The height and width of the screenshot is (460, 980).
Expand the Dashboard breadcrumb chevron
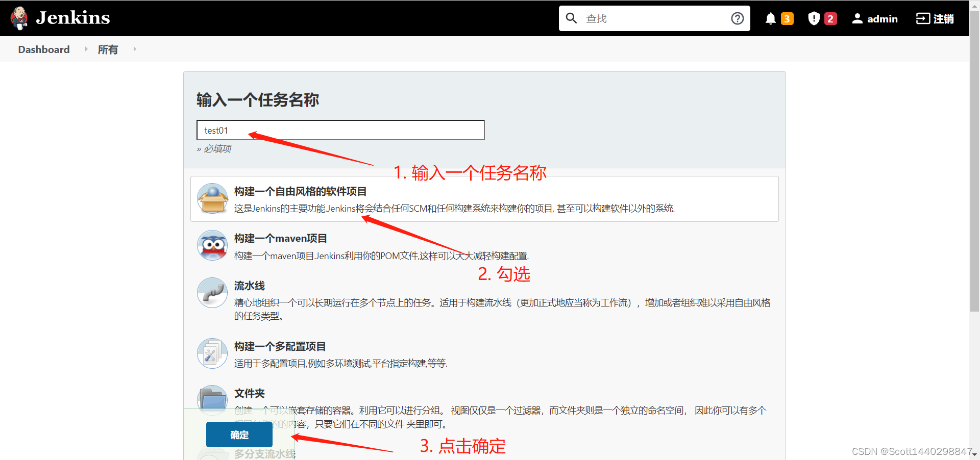point(86,49)
